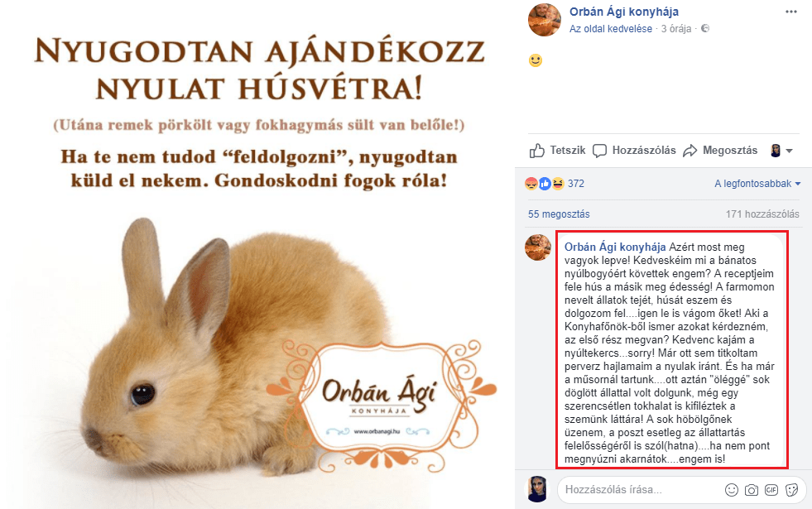This screenshot has height=509, width=812.
Task: Open the three-dot post options menu
Action: 790,12
